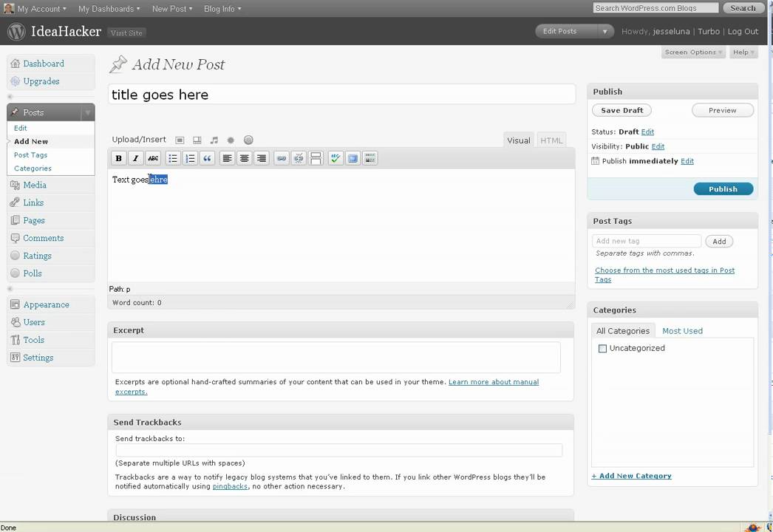Viewport: 773px width, 532px height.
Task: Insert ordered numbered list
Action: (x=190, y=158)
